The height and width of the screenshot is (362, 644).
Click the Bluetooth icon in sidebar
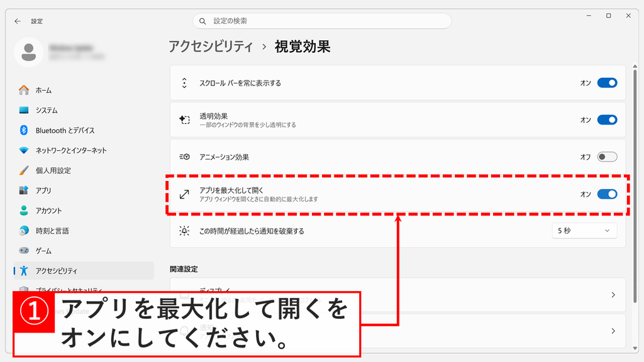(24, 130)
